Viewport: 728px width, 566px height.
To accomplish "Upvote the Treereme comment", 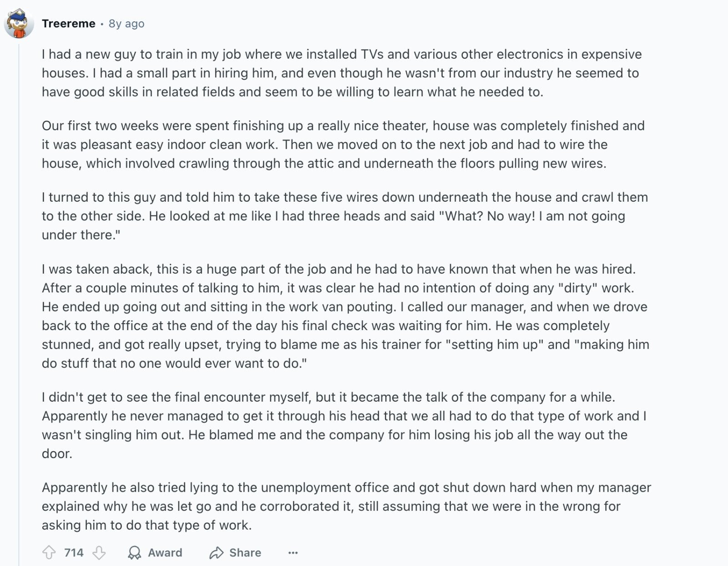I will pyautogui.click(x=49, y=552).
